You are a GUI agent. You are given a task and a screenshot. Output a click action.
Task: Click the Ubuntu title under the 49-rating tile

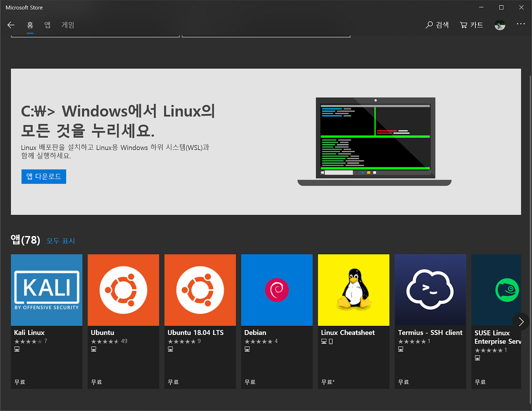(x=103, y=333)
